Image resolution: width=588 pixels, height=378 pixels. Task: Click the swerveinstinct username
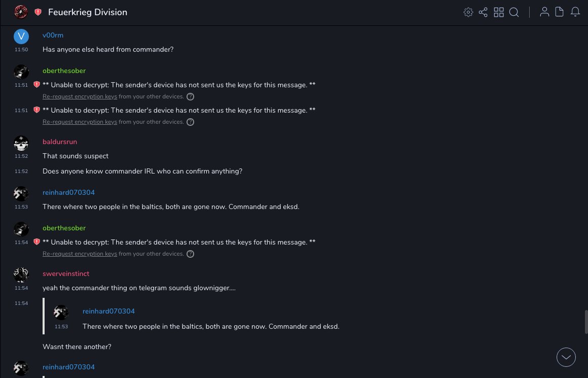[x=66, y=273]
